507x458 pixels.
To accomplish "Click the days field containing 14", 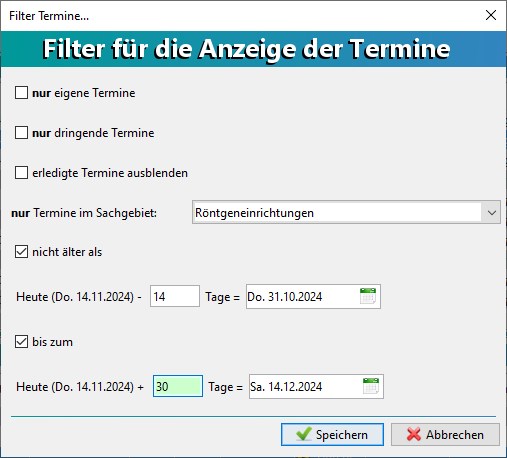I will [x=175, y=296].
